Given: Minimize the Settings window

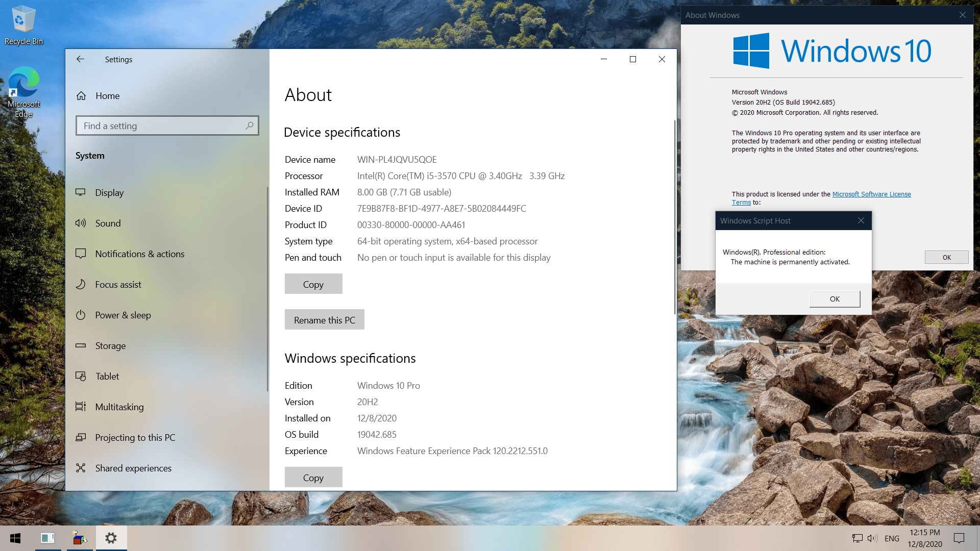Looking at the screenshot, I should pos(604,59).
